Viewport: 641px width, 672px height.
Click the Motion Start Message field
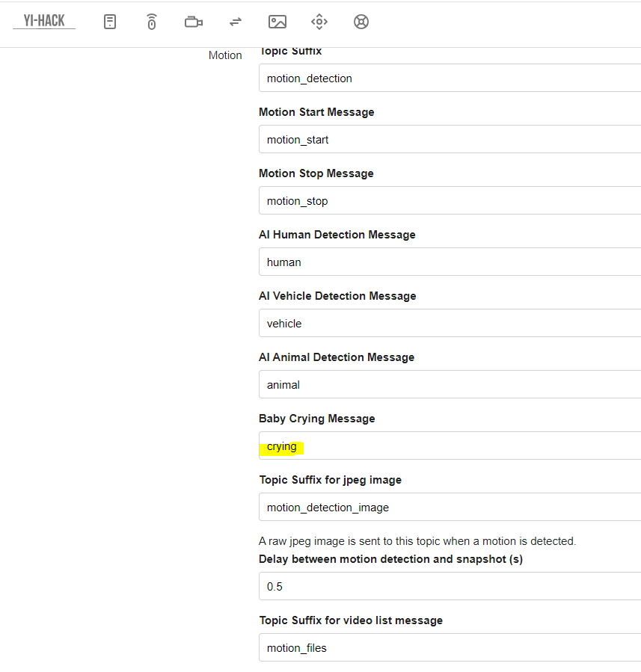point(450,139)
